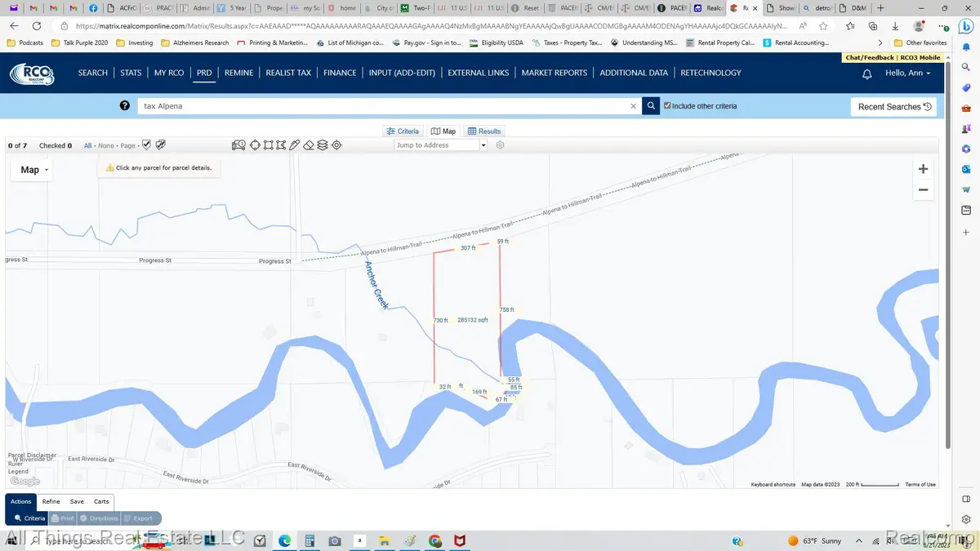Click the target locate icon
This screenshot has height=551, width=980.
[x=336, y=145]
